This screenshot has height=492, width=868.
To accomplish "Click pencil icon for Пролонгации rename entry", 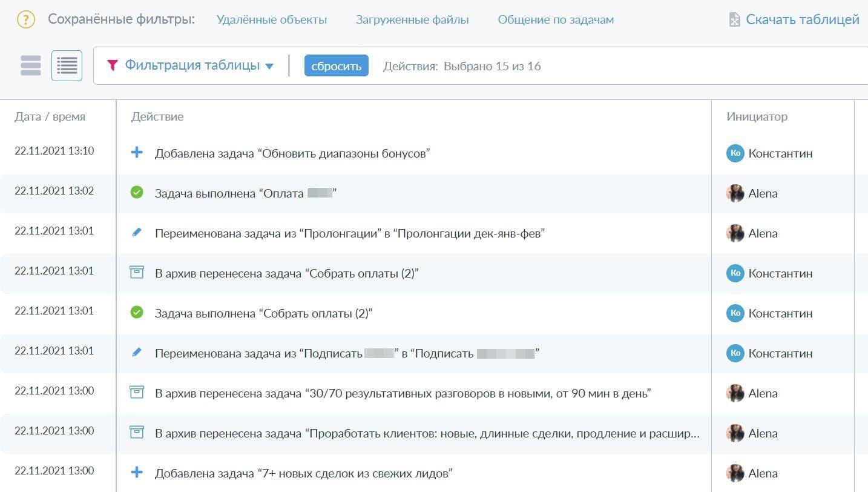I will pos(137,233).
